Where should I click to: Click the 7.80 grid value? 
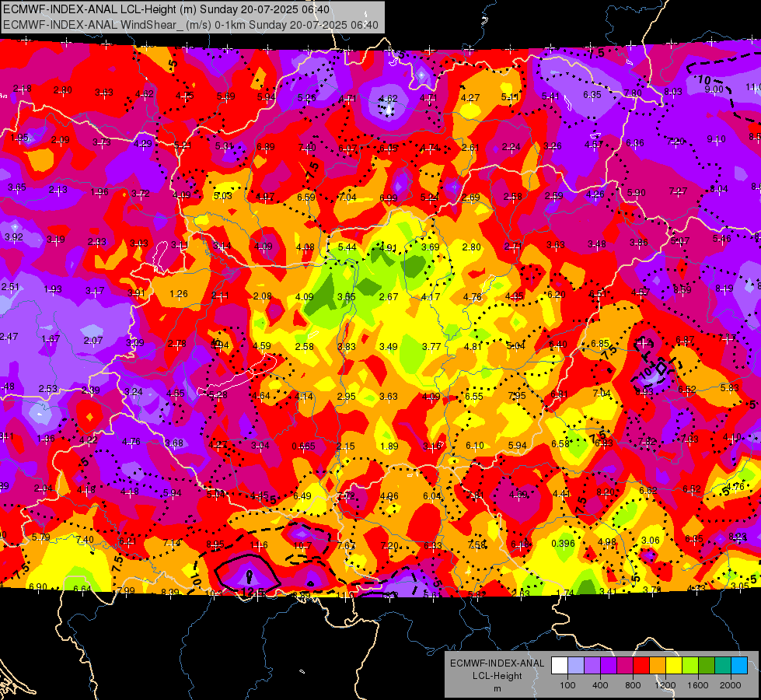point(633,93)
